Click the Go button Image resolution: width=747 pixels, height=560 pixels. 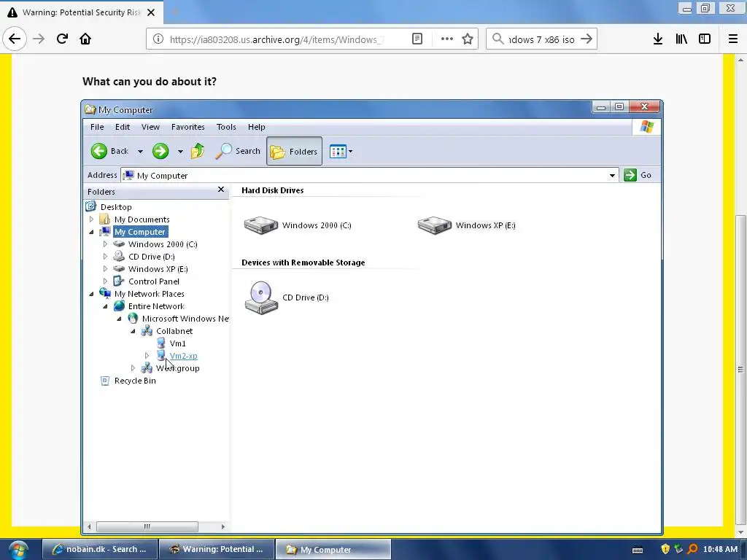coord(638,175)
